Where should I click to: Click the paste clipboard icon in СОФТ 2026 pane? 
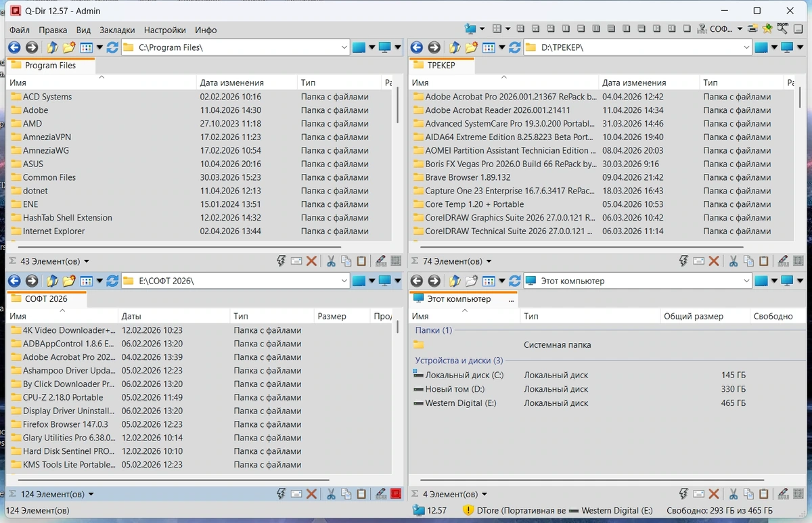(x=361, y=495)
